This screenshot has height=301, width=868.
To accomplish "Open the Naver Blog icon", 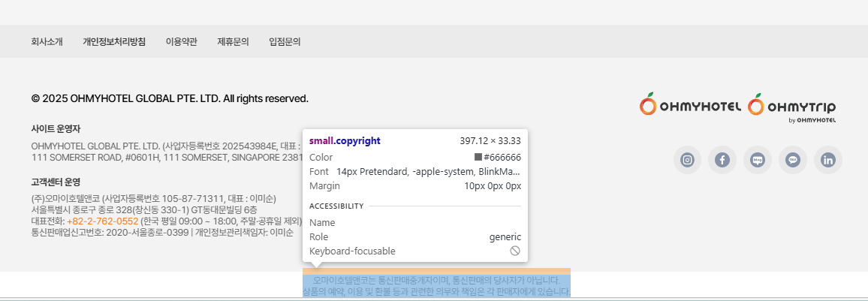I will [x=757, y=160].
